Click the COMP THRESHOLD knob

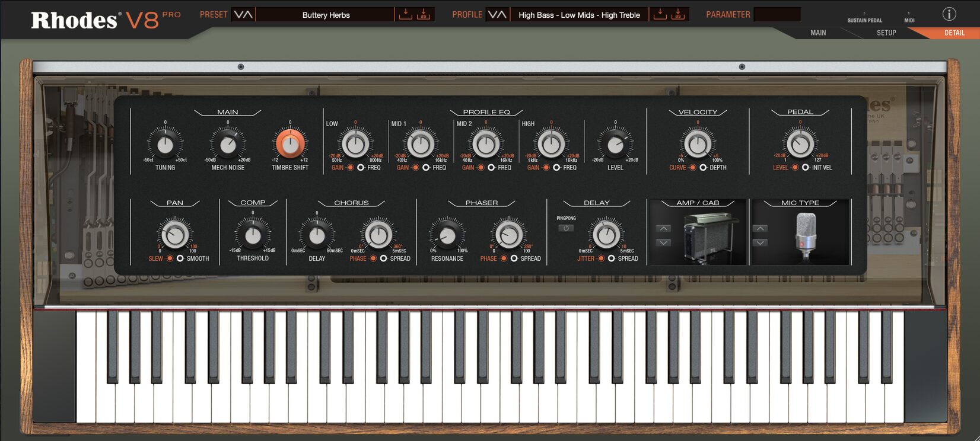tap(253, 235)
